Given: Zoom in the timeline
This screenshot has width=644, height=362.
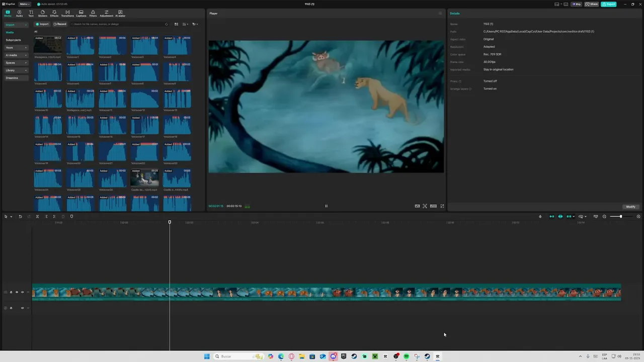Looking at the screenshot, I should click(638, 217).
